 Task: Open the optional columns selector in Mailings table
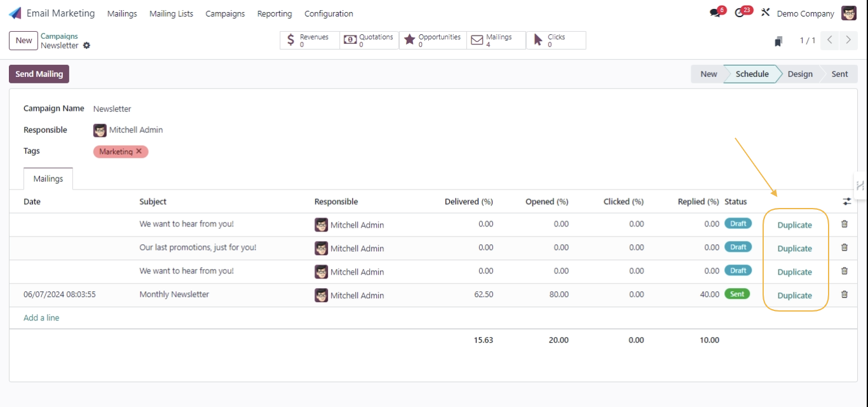click(846, 201)
